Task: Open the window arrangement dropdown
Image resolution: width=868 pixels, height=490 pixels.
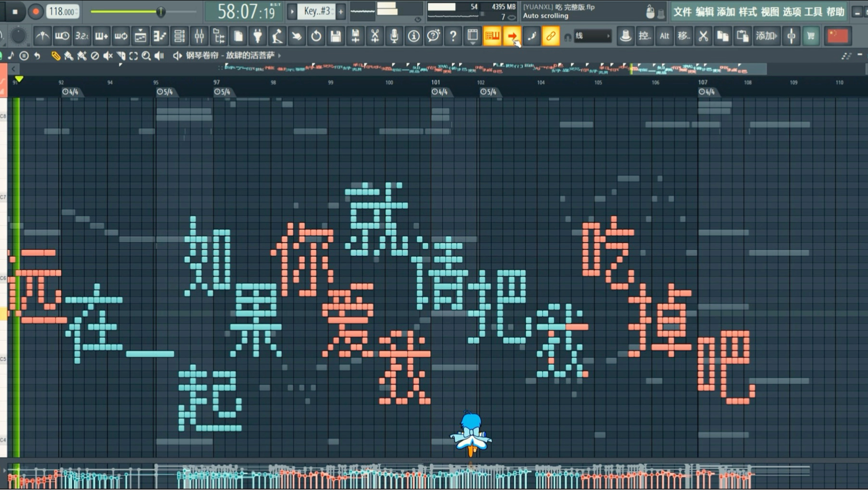Action: [x=472, y=36]
